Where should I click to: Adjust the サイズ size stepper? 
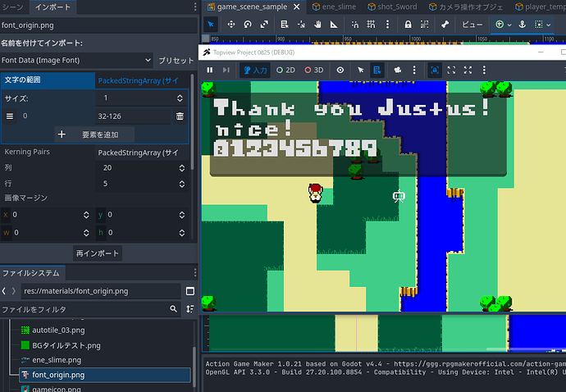[180, 98]
